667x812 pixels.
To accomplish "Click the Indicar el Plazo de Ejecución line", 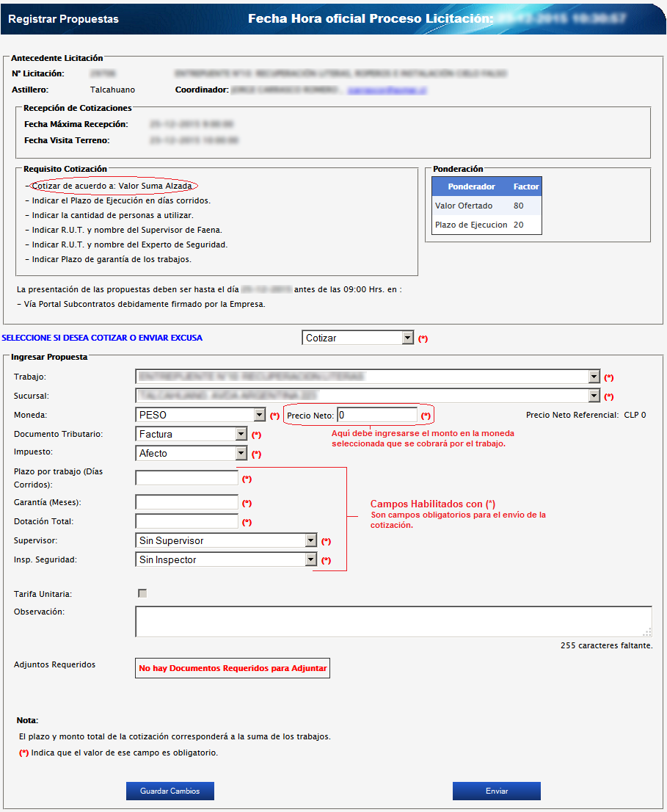I will pyautogui.click(x=118, y=200).
